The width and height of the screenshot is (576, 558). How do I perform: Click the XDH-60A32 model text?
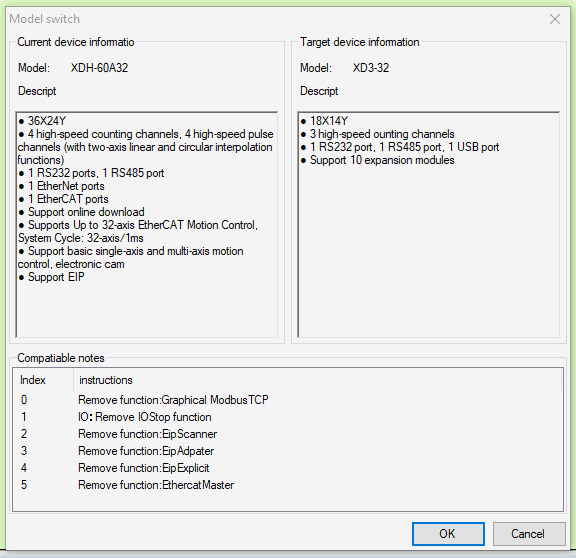pyautogui.click(x=99, y=68)
